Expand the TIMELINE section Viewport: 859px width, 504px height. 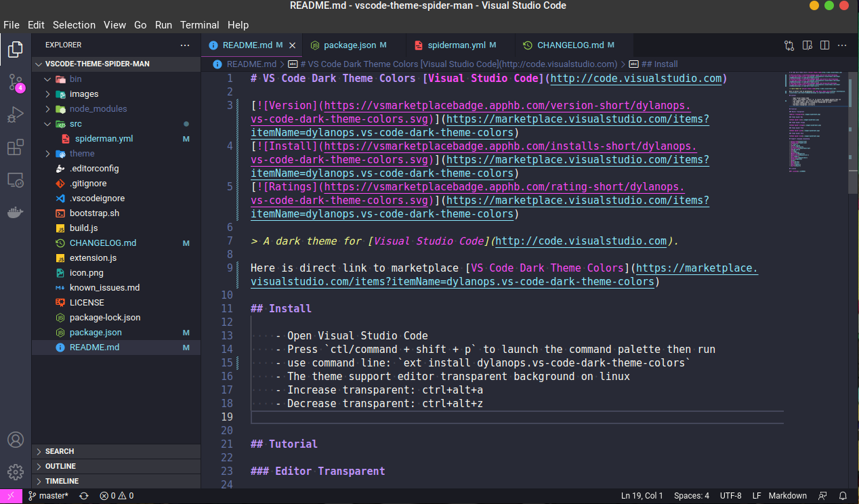pyautogui.click(x=116, y=481)
